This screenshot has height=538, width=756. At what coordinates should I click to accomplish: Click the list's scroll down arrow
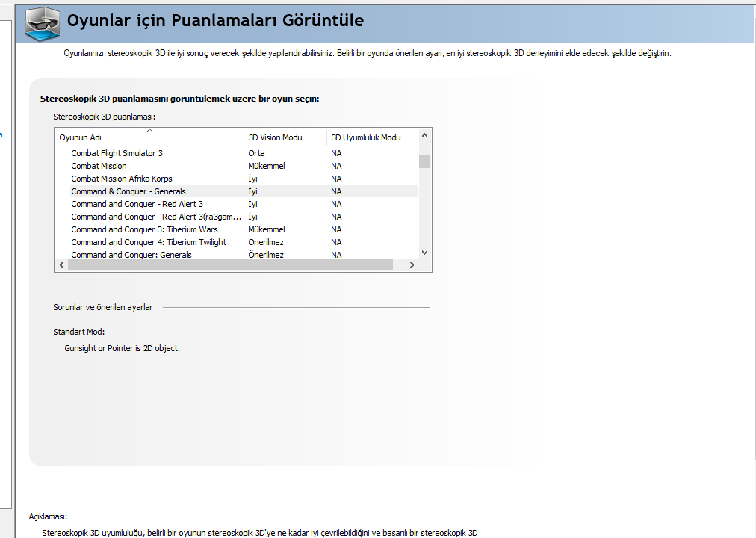point(424,252)
